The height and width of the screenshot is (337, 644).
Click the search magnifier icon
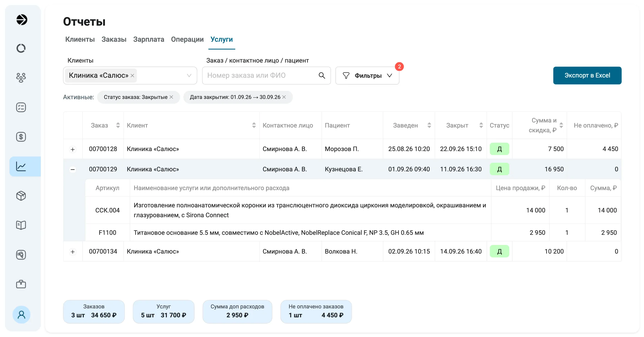pos(322,75)
